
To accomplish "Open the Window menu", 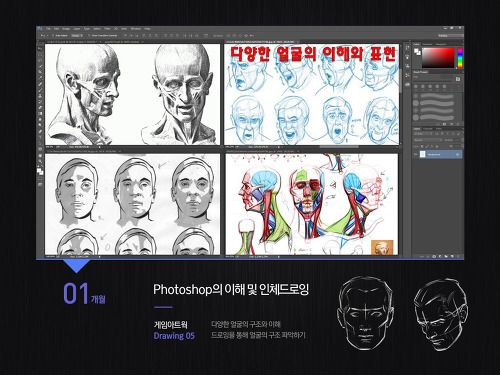I will pyautogui.click(x=136, y=29).
